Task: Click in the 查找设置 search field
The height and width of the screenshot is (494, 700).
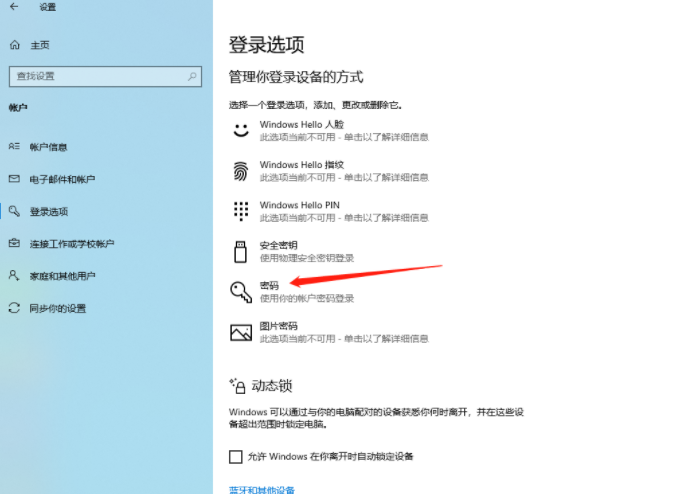Action: point(105,76)
